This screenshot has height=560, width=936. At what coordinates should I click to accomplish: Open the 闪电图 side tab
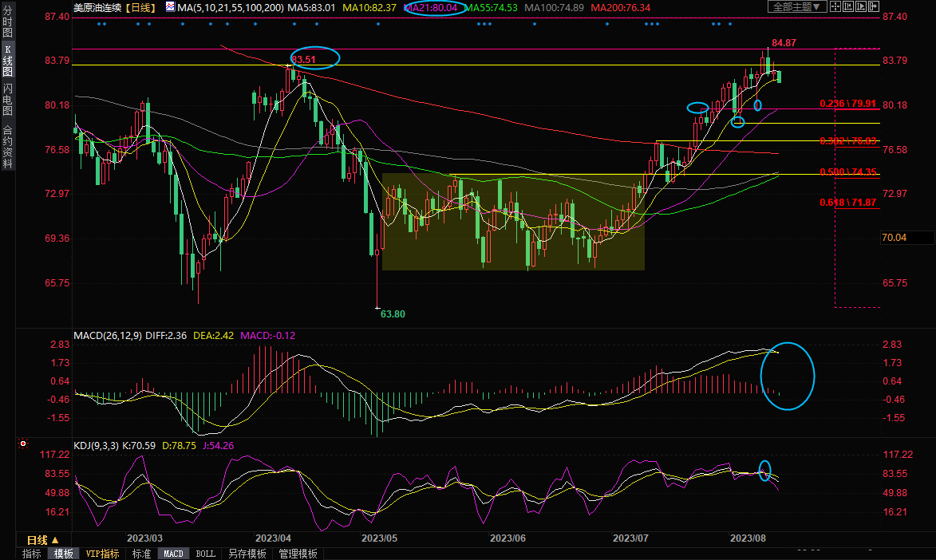tap(7, 99)
